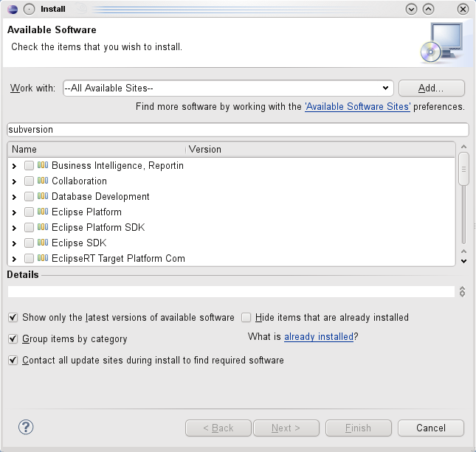Image resolution: width=476 pixels, height=452 pixels.
Task: Select the Eclipse SDK row text
Action: pyautogui.click(x=79, y=243)
